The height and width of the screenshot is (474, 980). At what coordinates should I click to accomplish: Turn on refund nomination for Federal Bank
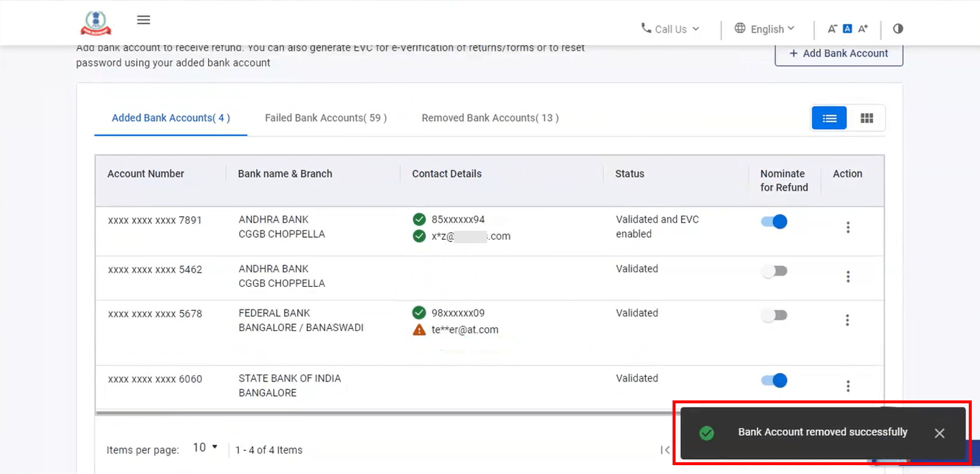[x=774, y=316]
